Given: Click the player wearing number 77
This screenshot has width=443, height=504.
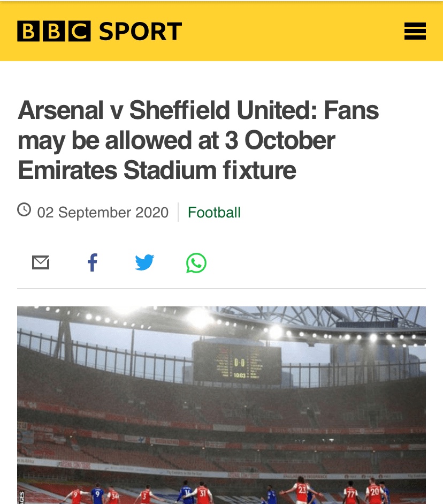Looking at the screenshot, I should (351, 494).
